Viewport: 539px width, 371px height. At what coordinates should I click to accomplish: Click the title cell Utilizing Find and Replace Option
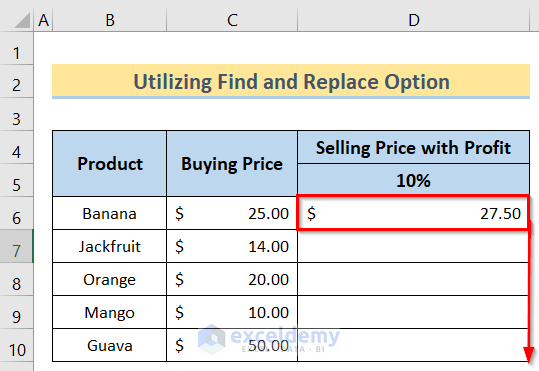pyautogui.click(x=291, y=81)
